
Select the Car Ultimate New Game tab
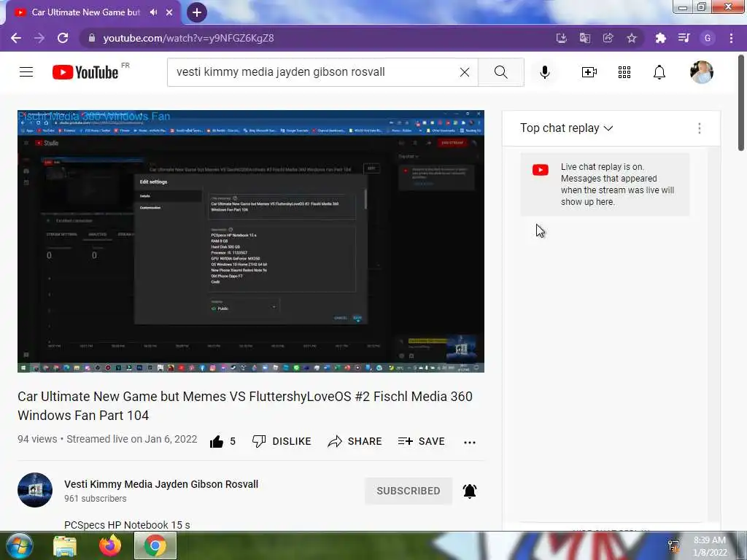(x=86, y=12)
